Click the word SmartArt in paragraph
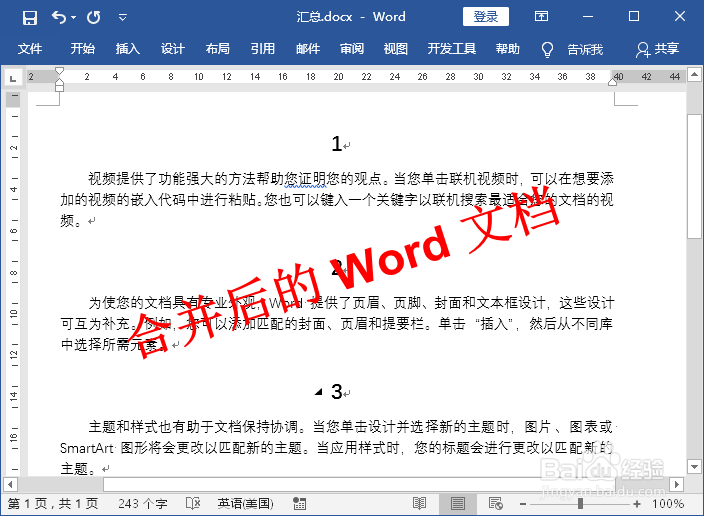This screenshot has height=516, width=704. click(87, 448)
